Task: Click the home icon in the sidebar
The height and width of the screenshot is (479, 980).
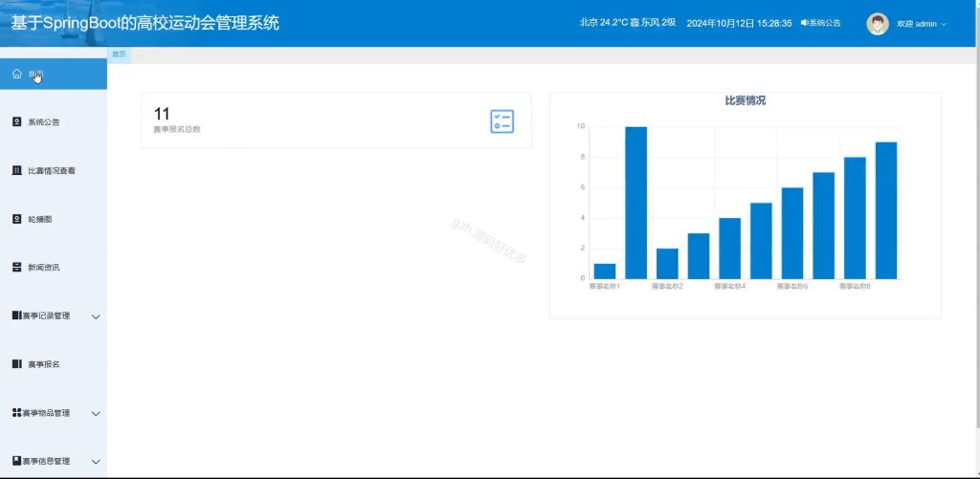Action: 17,75
